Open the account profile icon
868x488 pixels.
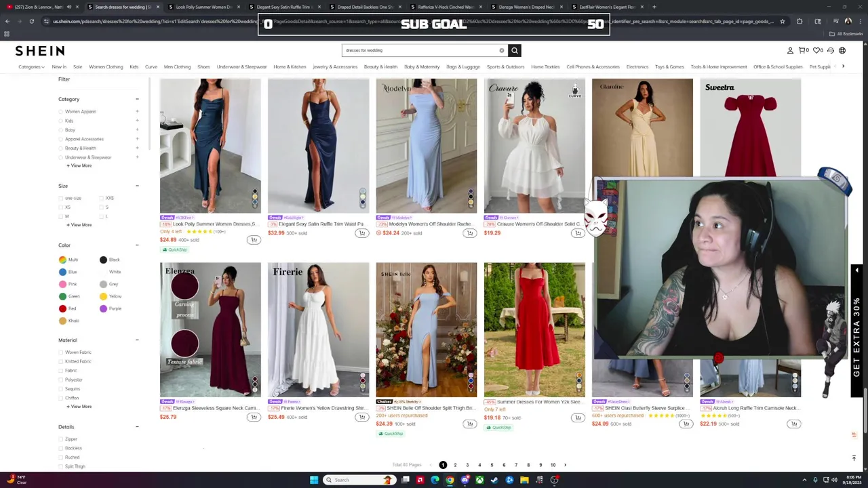coord(790,50)
